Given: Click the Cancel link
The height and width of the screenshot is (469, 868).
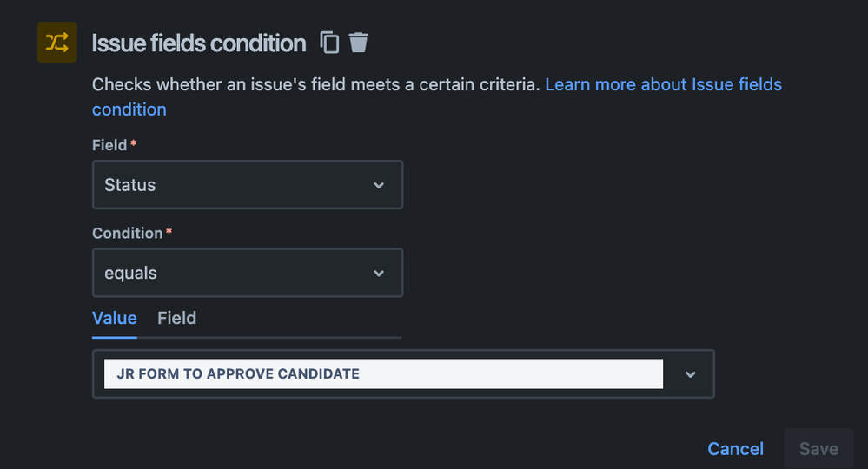Looking at the screenshot, I should pos(736,448).
